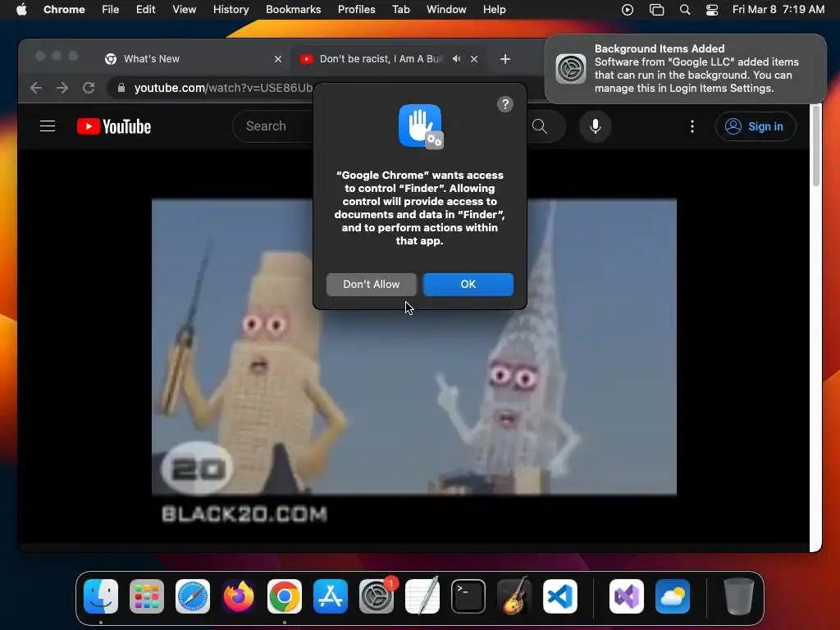The width and height of the screenshot is (840, 630).
Task: Open the Apple menu
Action: [x=21, y=10]
